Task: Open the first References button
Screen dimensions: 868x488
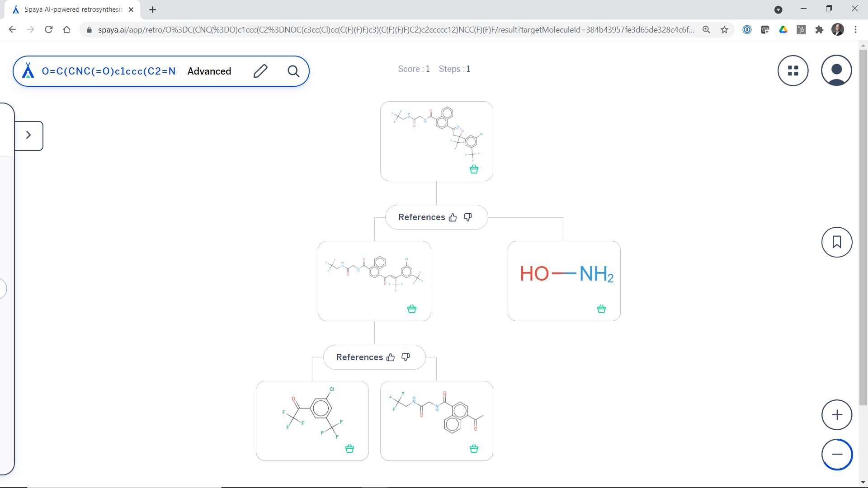Action: pos(421,217)
